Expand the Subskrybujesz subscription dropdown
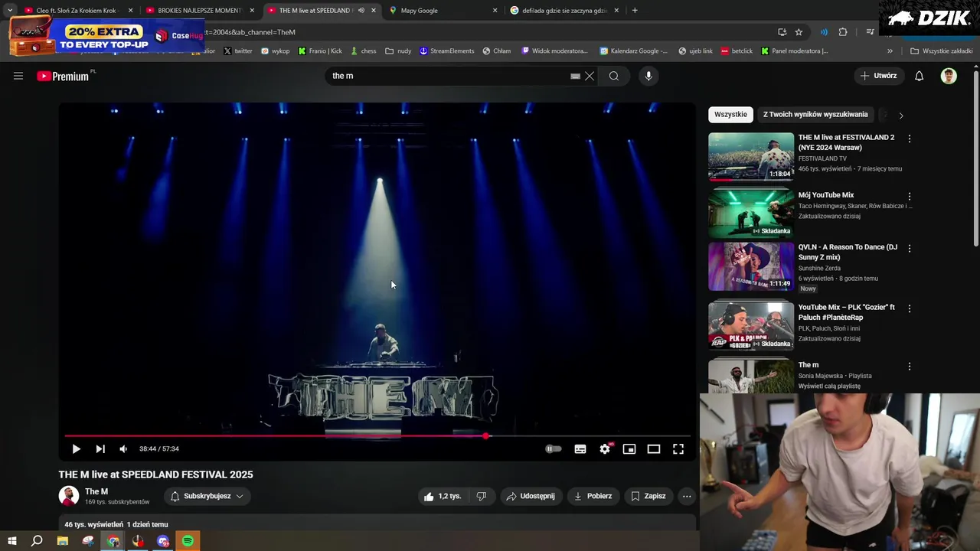980x551 pixels. (x=207, y=496)
